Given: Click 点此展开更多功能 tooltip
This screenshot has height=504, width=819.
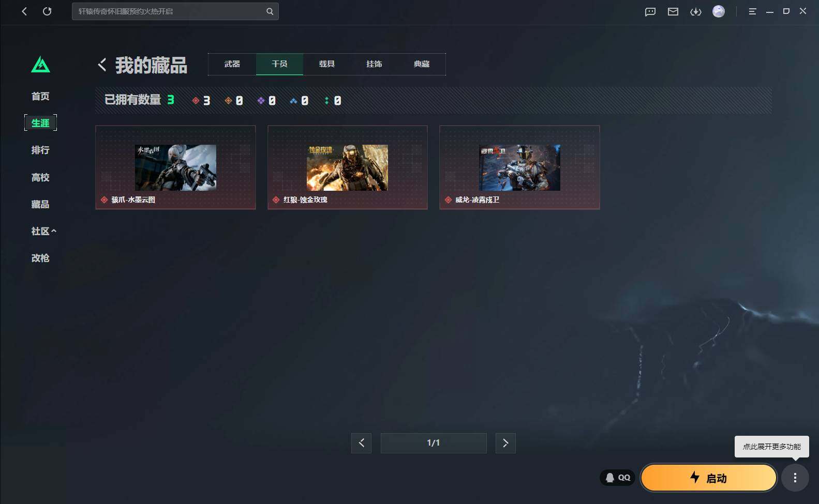Looking at the screenshot, I should click(x=772, y=447).
